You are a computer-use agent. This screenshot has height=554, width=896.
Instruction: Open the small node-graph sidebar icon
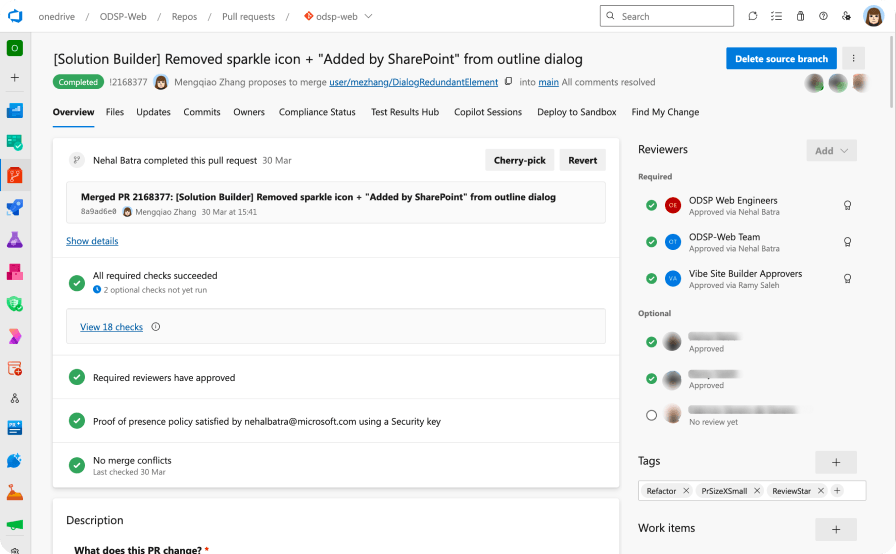15,398
